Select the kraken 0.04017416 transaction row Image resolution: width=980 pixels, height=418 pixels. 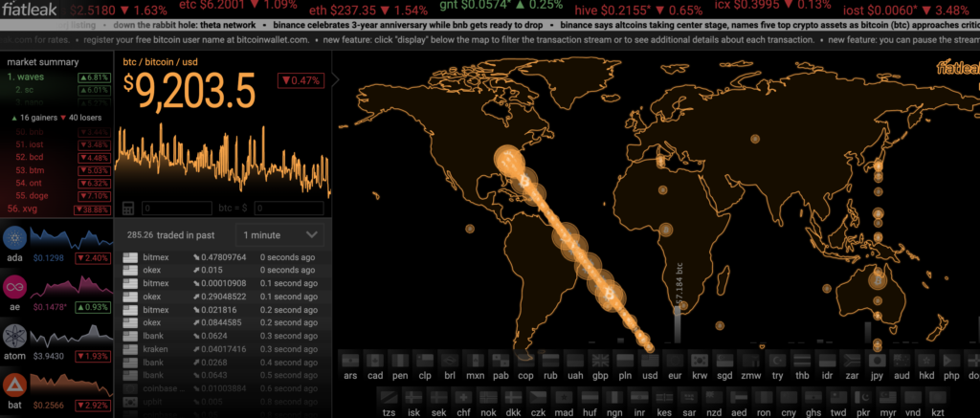(x=222, y=348)
